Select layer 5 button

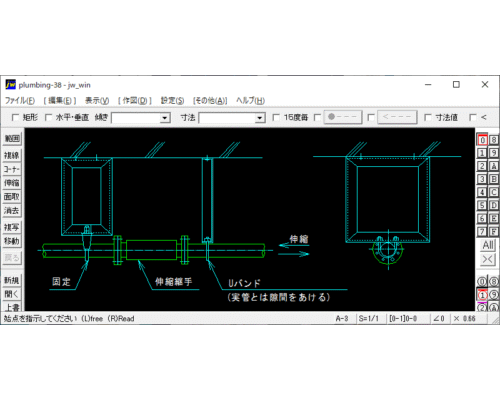point(482,205)
